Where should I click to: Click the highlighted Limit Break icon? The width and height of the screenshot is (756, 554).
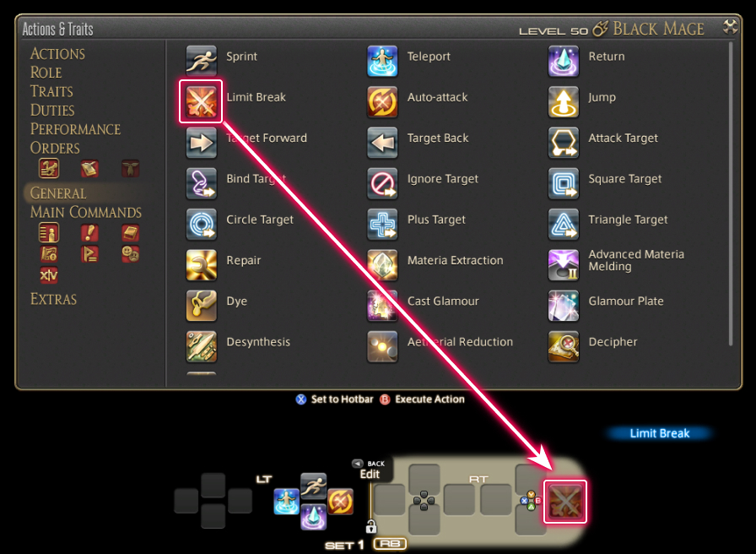201,101
